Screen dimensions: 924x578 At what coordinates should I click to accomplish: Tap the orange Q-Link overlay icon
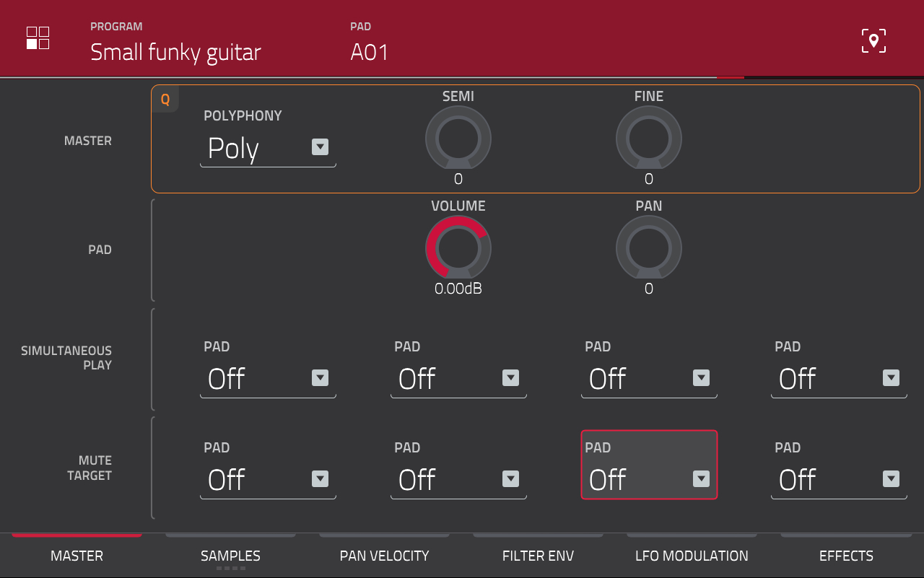pyautogui.click(x=165, y=99)
